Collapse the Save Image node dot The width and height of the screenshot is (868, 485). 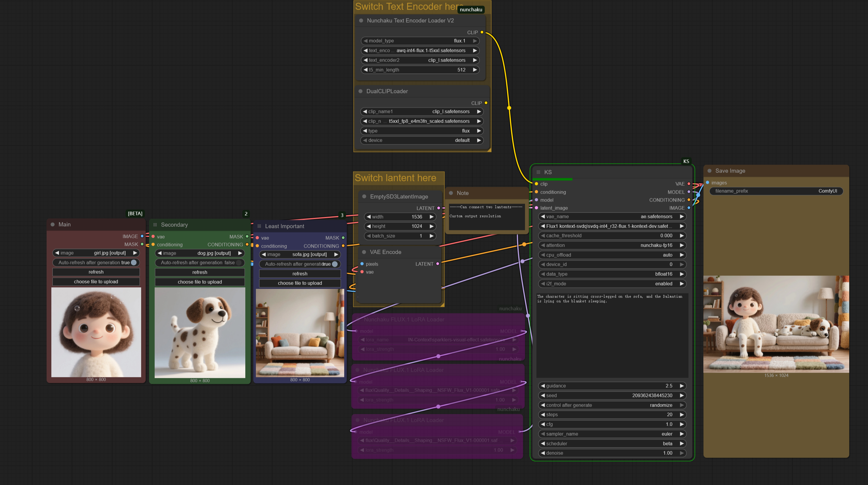[x=709, y=171]
